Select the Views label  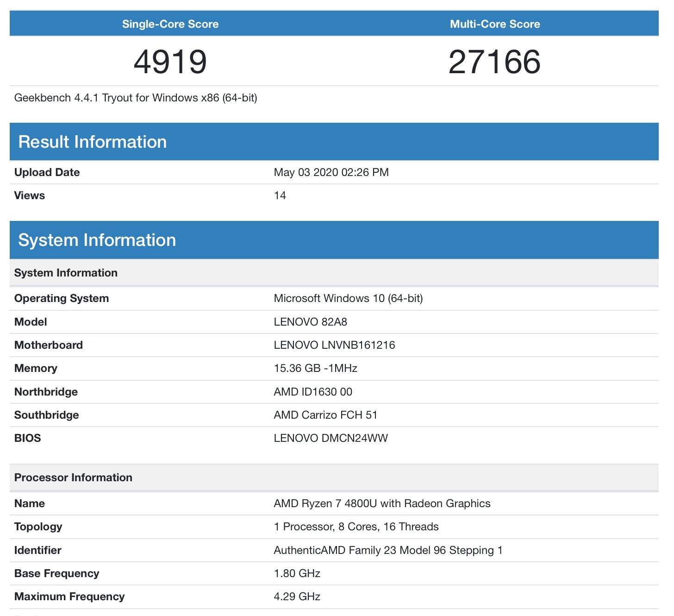click(30, 195)
